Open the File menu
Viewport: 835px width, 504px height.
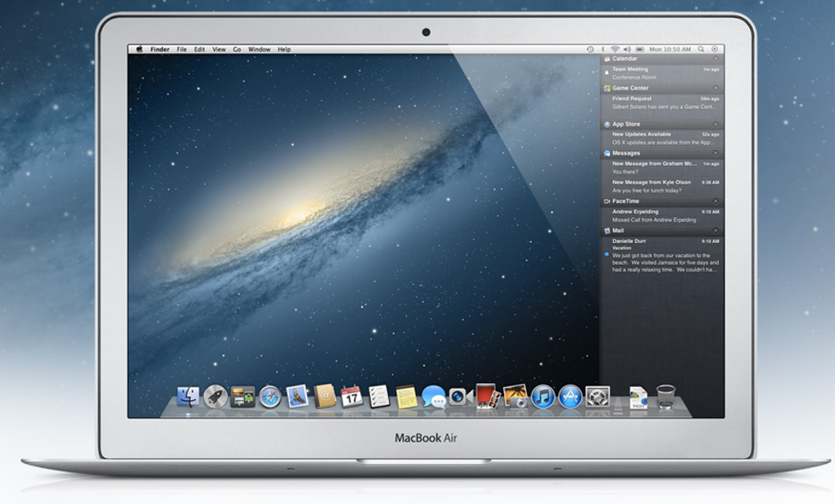[x=182, y=49]
